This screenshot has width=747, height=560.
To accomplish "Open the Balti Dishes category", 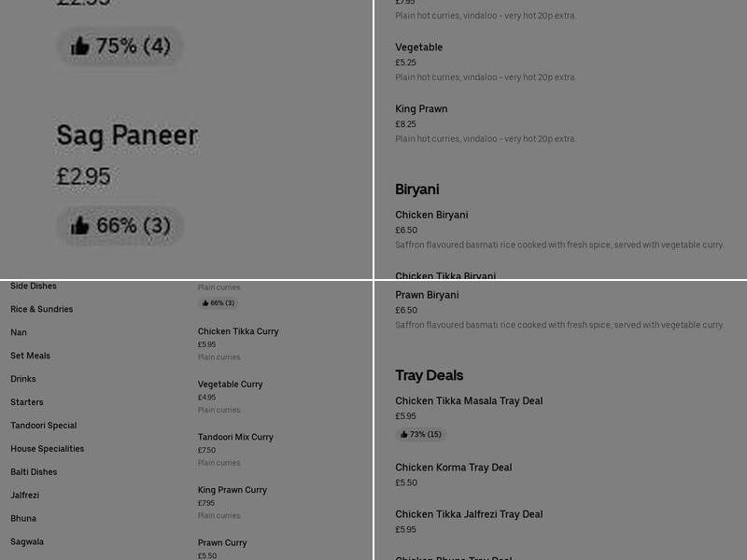I will point(34,472).
